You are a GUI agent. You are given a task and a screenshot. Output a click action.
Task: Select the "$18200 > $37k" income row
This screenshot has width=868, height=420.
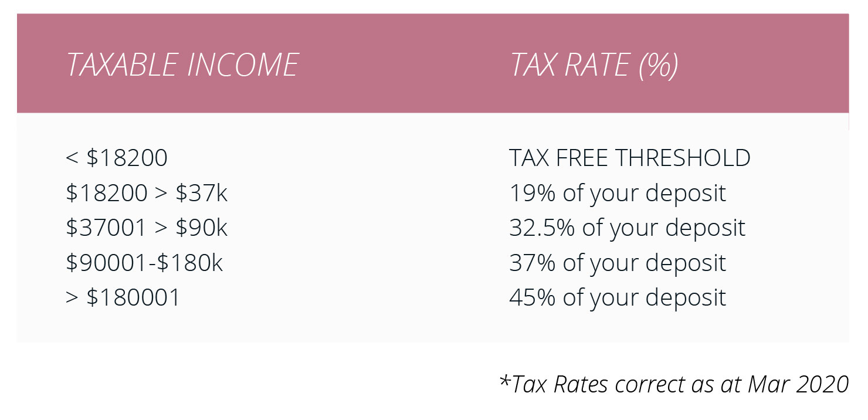pos(147,193)
